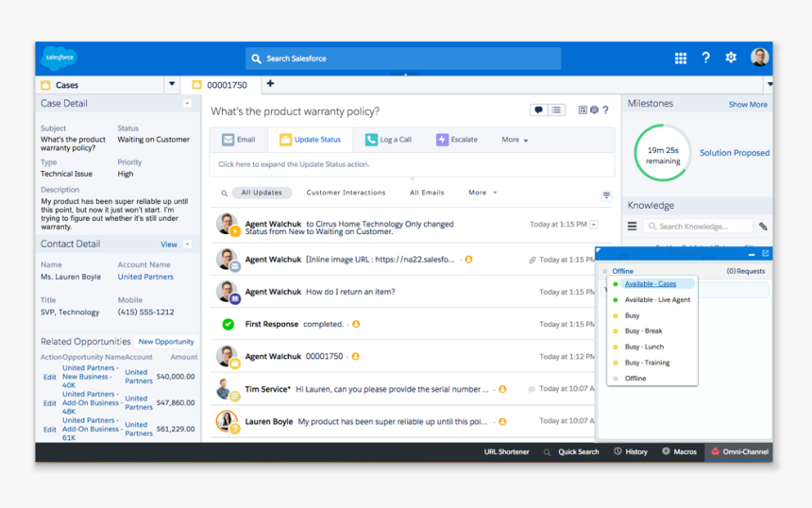Switch to the Log a Call tab
Image resolution: width=812 pixels, height=508 pixels.
coord(388,140)
